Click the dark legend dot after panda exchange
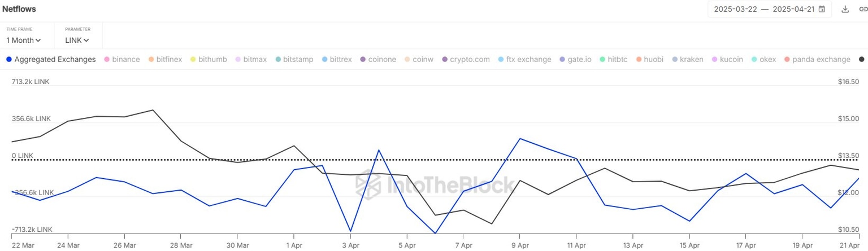The width and height of the screenshot is (868, 251). [x=862, y=59]
